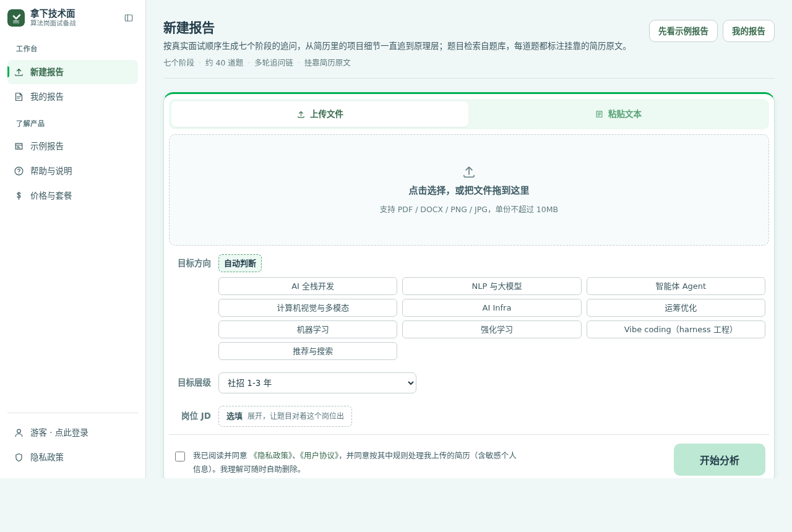The height and width of the screenshot is (532, 792).
Task: Click the upload arrow icon in the drop zone
Action: [469, 172]
